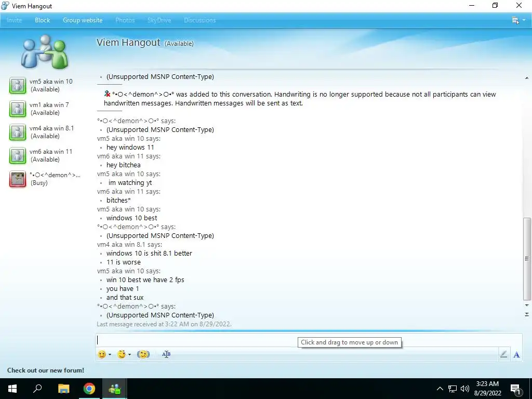Screen dimensions: 532x399
Task: Click the translate AB icon
Action: pos(166,354)
